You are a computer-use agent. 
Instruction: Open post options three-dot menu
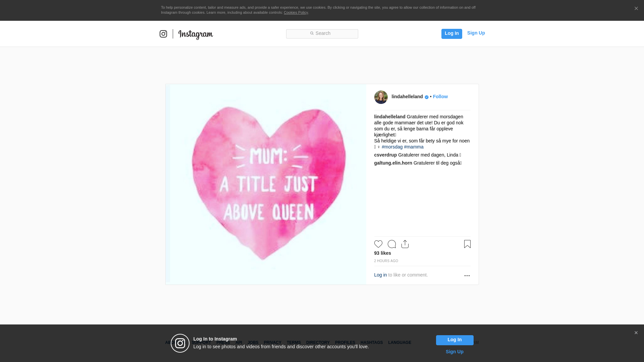467,276
